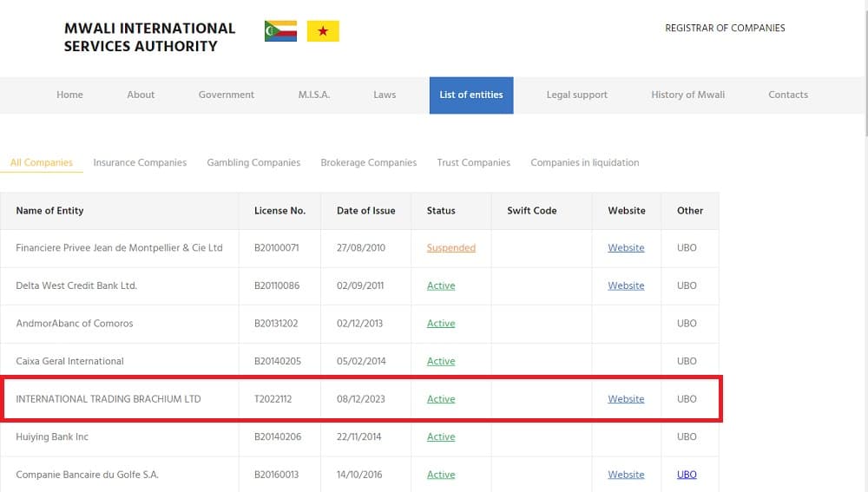The image size is (868, 492).
Task: Open the History of Mwali menu item
Action: (687, 95)
